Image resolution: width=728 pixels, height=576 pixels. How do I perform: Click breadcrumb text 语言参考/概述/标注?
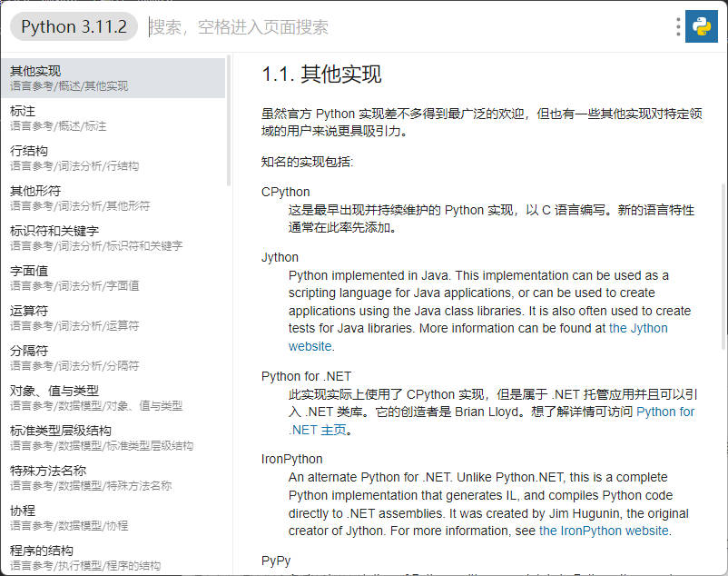[58, 126]
